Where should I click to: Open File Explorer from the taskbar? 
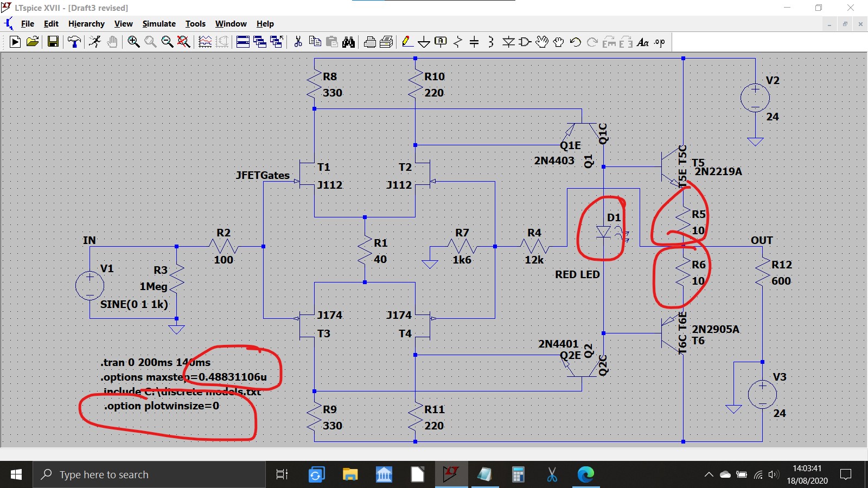click(x=350, y=475)
